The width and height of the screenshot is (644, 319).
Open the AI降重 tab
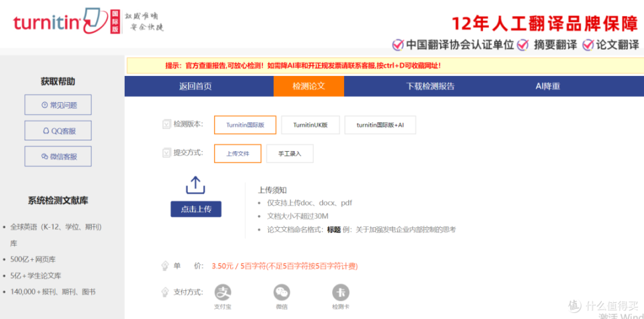click(548, 87)
